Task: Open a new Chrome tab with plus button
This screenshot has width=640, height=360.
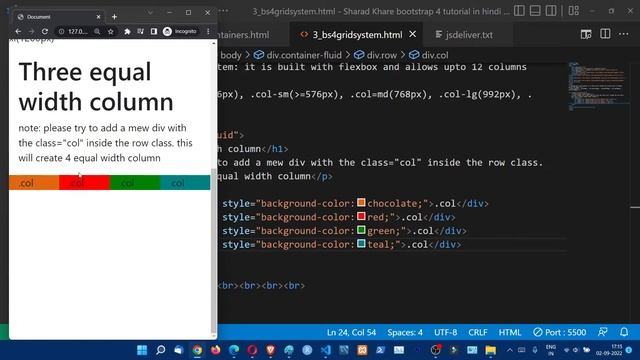Action: pos(114,17)
